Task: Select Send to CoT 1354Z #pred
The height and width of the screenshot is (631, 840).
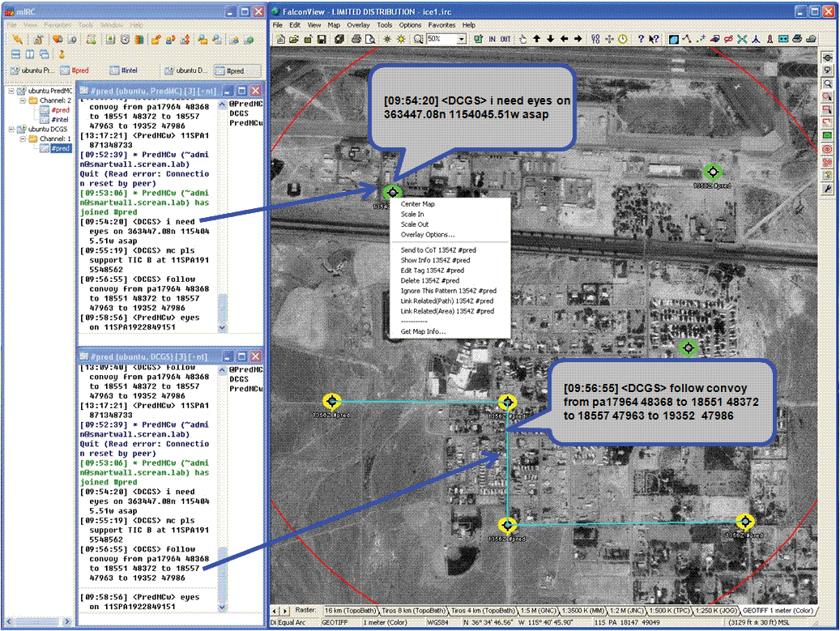Action: click(x=438, y=250)
